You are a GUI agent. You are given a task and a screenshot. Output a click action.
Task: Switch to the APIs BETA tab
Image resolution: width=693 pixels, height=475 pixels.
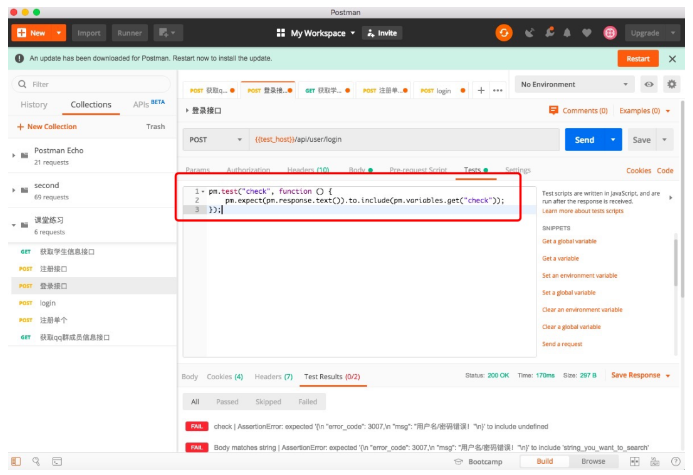(x=148, y=104)
